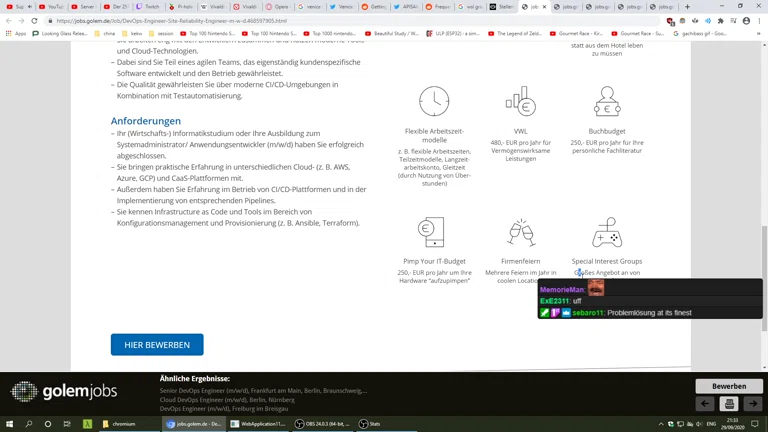Open Senior DevOps Engineer Frankfurt result
This screenshot has height=432, width=768.
pyautogui.click(x=263, y=391)
